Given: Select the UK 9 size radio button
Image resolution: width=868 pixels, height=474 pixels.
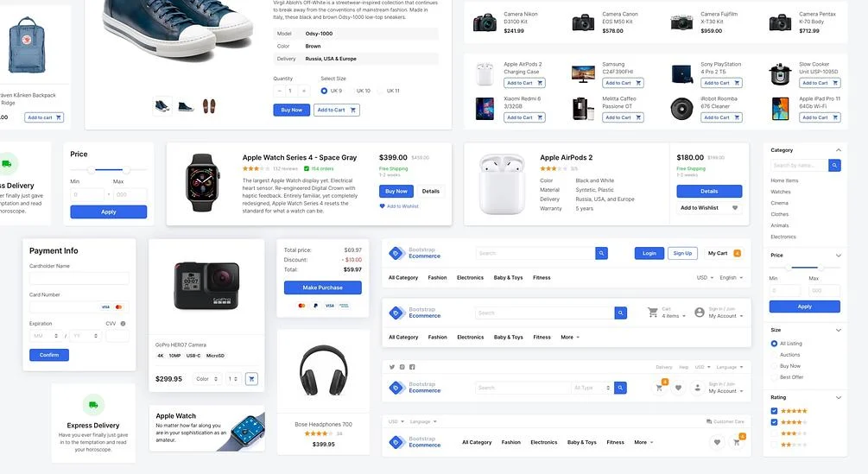Looking at the screenshot, I should tap(324, 91).
